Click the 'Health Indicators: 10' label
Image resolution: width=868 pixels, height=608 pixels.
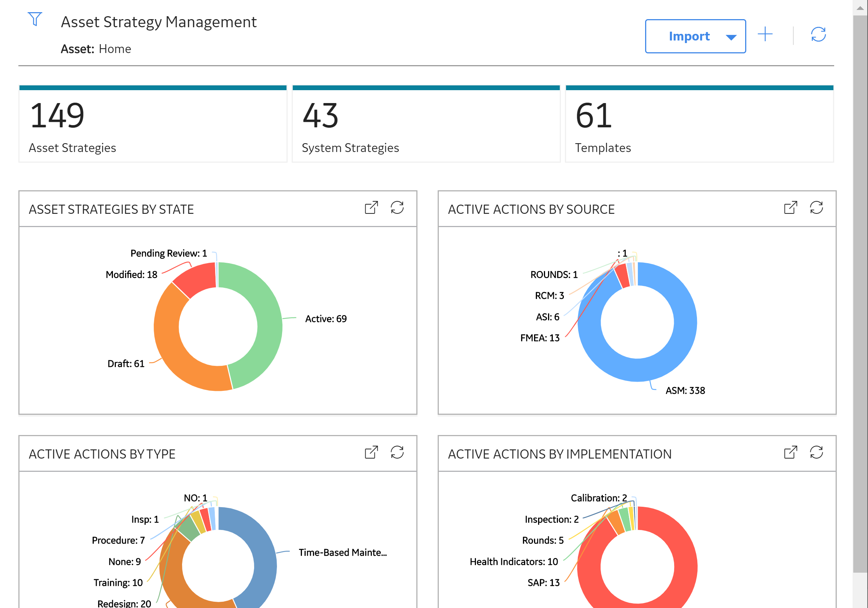coord(514,562)
